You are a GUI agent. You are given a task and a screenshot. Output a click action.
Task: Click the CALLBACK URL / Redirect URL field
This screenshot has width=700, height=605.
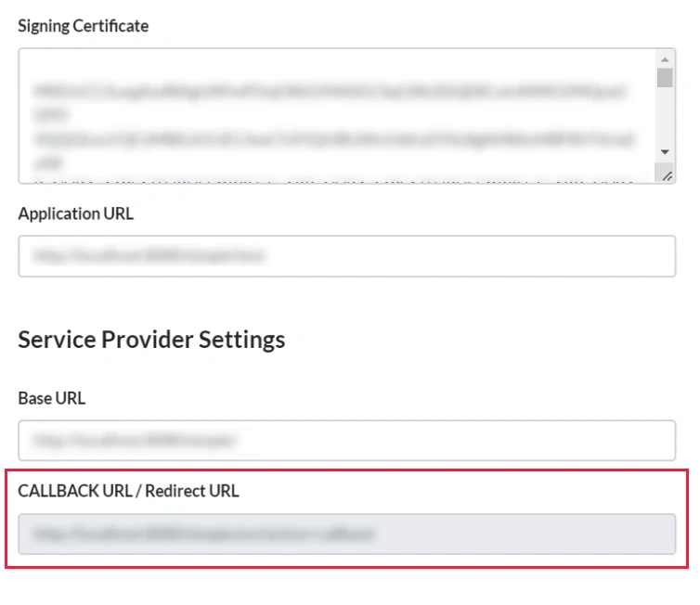click(x=347, y=534)
